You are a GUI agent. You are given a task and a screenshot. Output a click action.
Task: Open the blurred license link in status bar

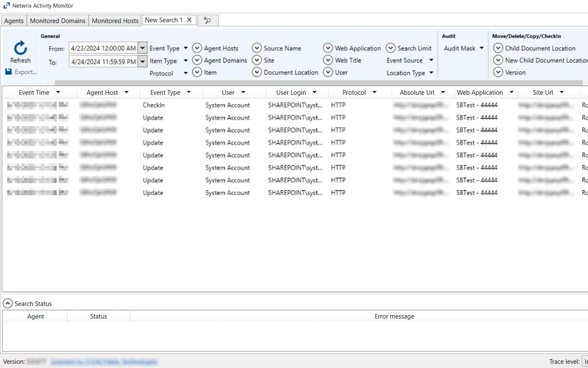[104, 361]
